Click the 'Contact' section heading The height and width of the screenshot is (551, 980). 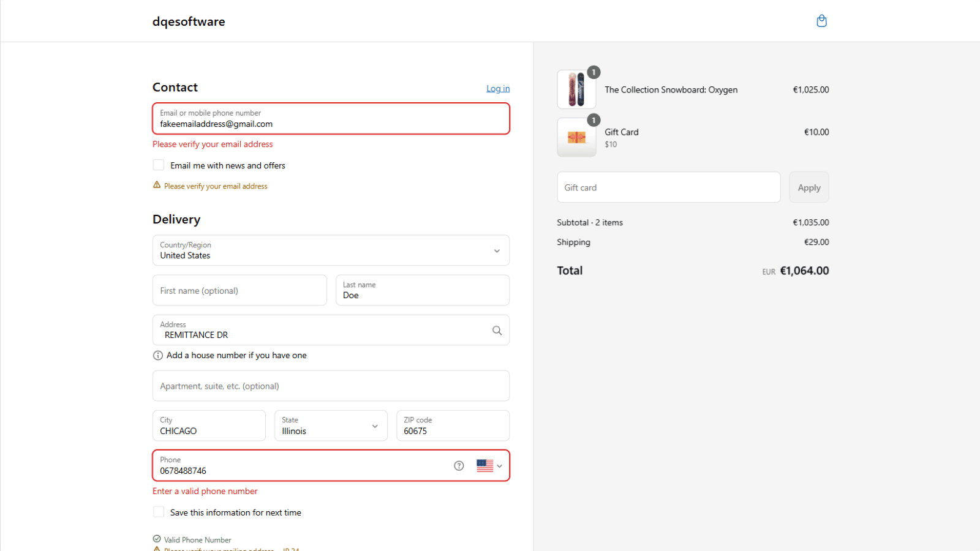pyautogui.click(x=175, y=88)
